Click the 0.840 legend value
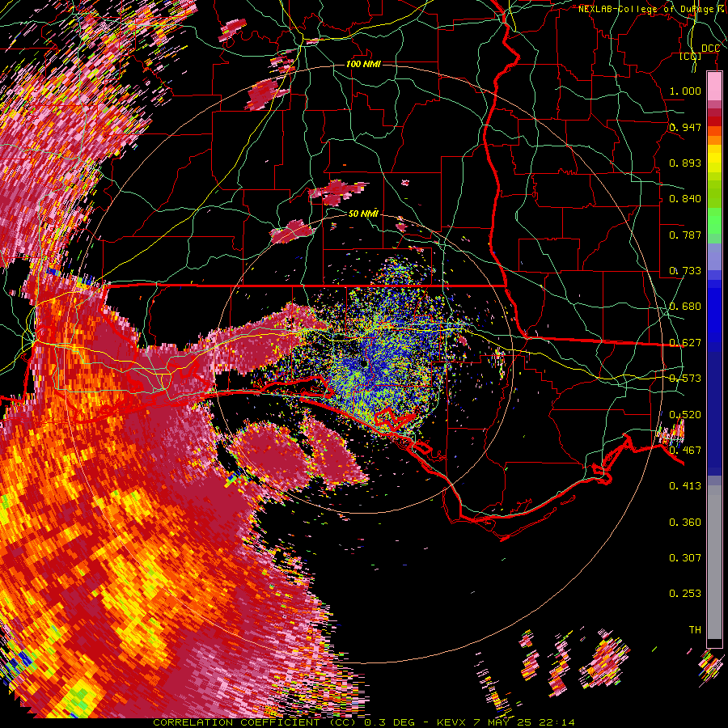 (x=685, y=199)
